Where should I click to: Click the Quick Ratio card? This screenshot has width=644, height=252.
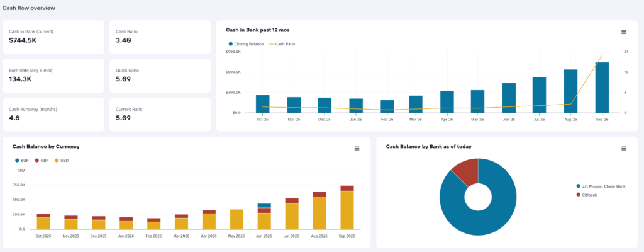click(160, 76)
